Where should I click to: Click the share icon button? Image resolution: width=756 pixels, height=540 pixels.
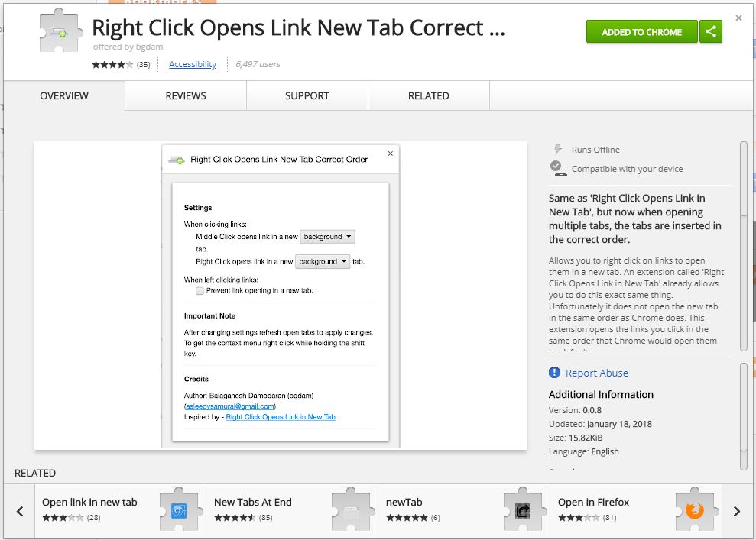pos(710,32)
